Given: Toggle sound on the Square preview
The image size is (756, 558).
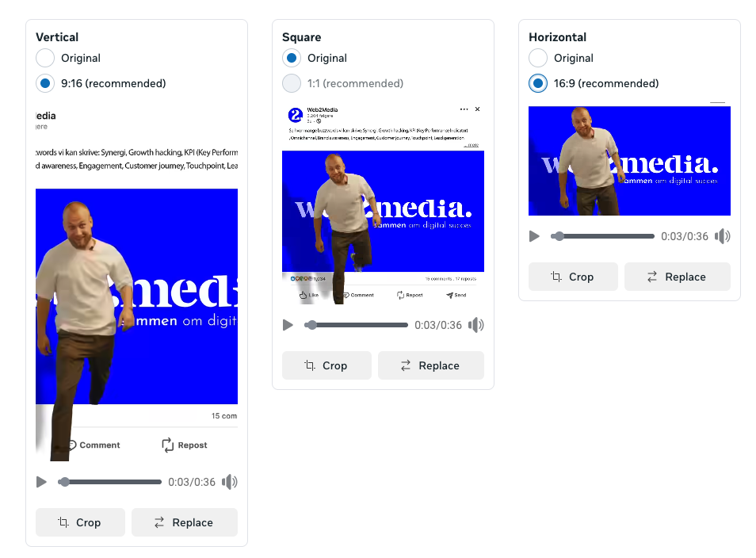Looking at the screenshot, I should 476,325.
